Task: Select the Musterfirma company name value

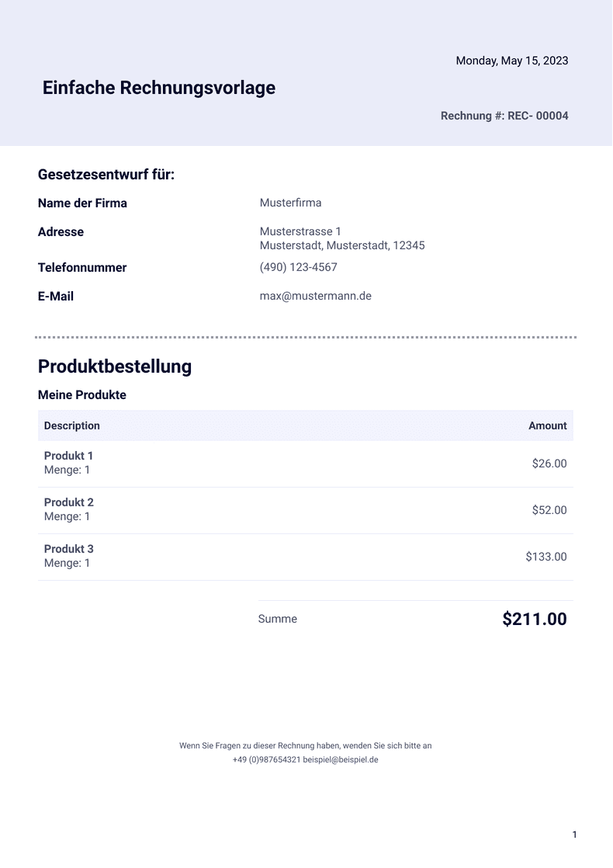Action: point(290,203)
